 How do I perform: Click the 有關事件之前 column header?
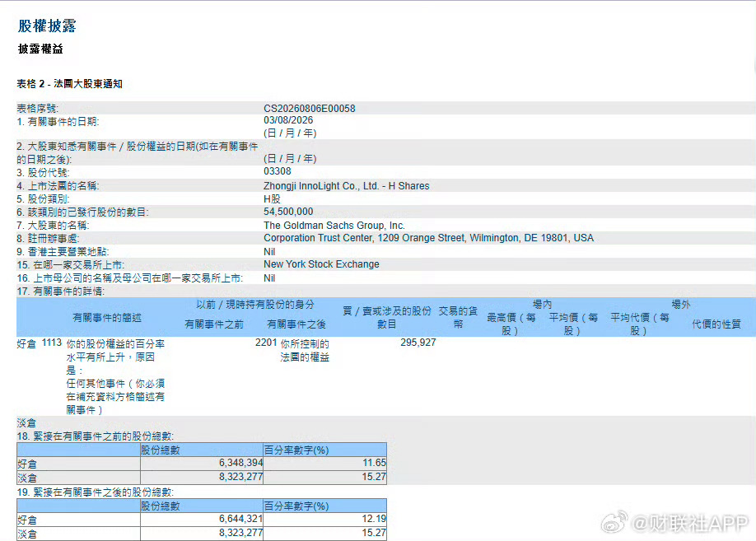(x=214, y=324)
